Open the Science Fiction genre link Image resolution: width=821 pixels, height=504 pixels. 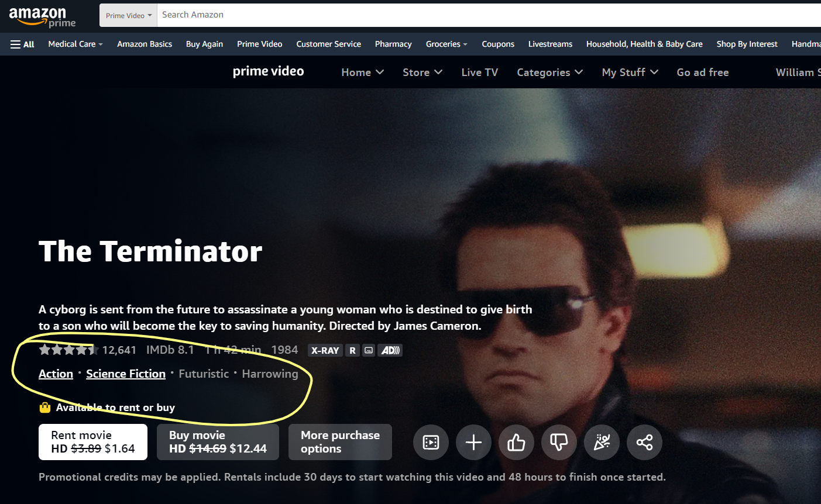[x=126, y=374]
